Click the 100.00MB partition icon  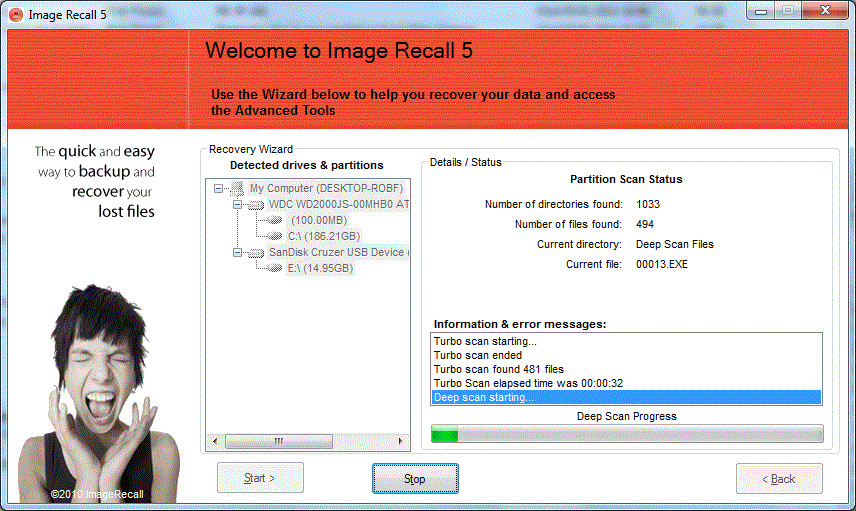[x=275, y=221]
